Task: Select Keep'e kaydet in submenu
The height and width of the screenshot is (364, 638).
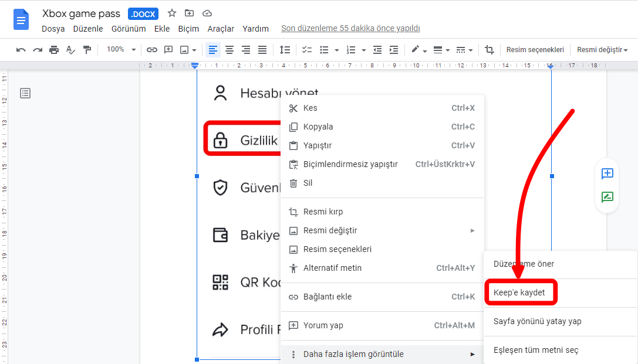Action: (519, 292)
